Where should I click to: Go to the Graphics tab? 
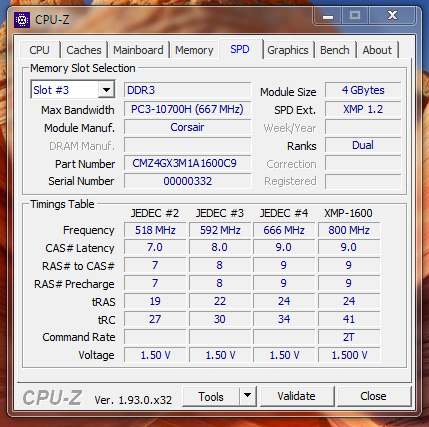click(288, 50)
